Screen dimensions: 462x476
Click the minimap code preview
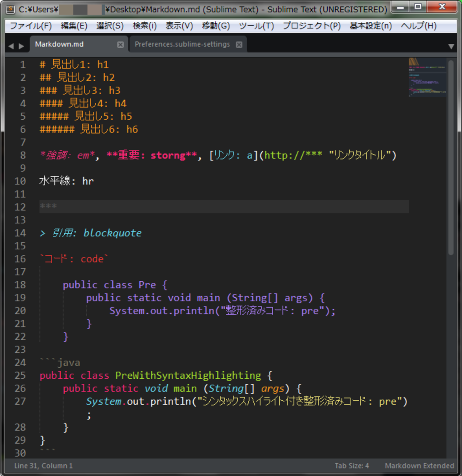point(427,77)
